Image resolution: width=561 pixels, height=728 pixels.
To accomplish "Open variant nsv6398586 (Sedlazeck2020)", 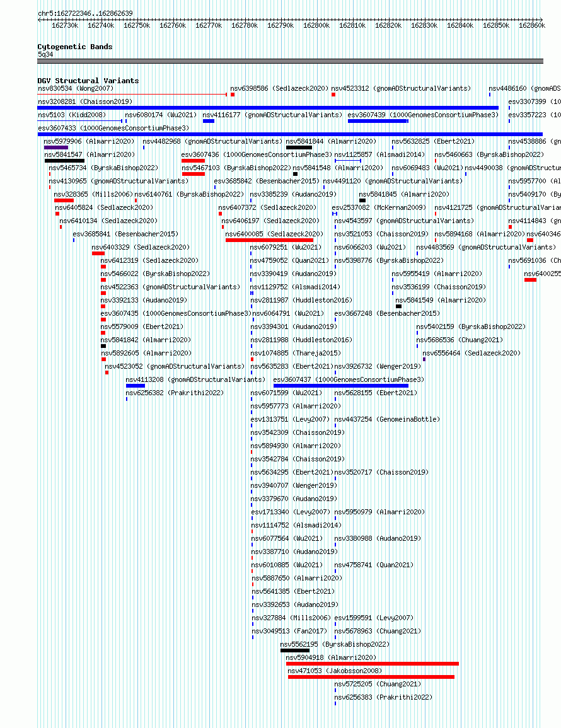I will [x=280, y=88].
